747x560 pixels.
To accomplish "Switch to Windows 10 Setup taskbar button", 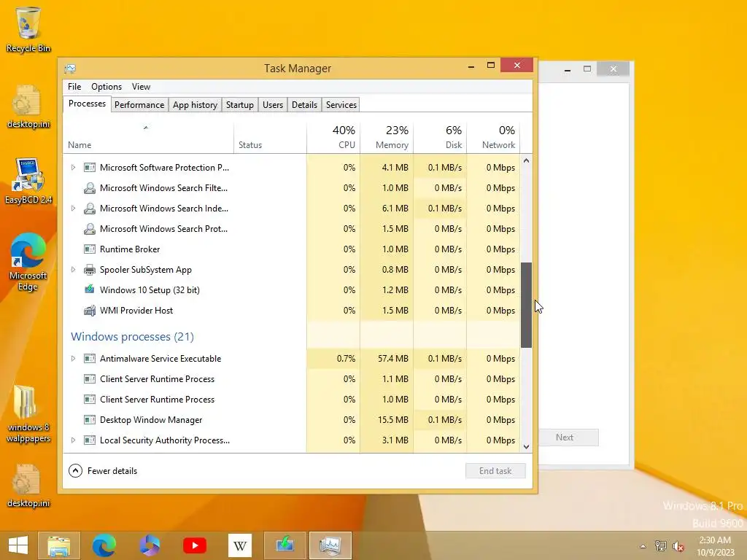I will pos(285,545).
